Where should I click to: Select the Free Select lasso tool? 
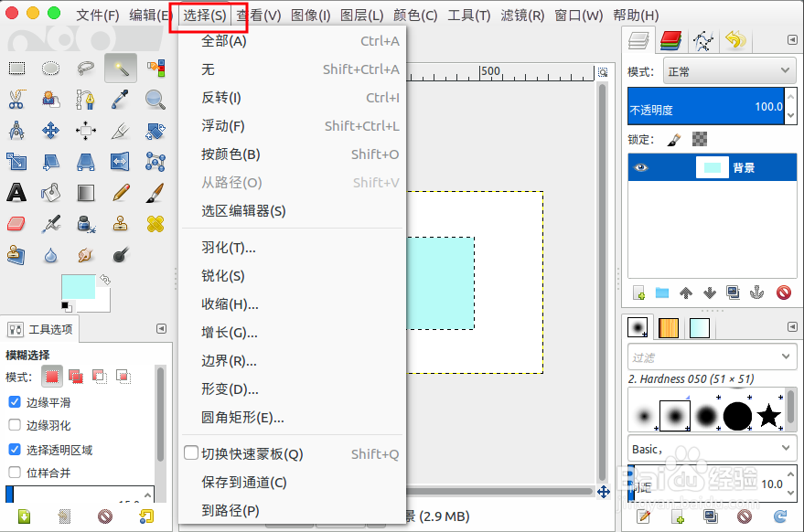pos(86,68)
